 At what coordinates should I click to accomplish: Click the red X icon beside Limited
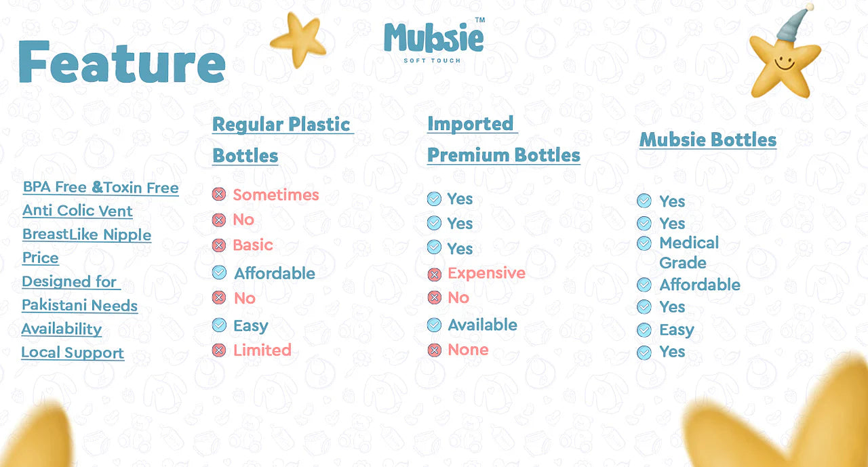click(218, 350)
